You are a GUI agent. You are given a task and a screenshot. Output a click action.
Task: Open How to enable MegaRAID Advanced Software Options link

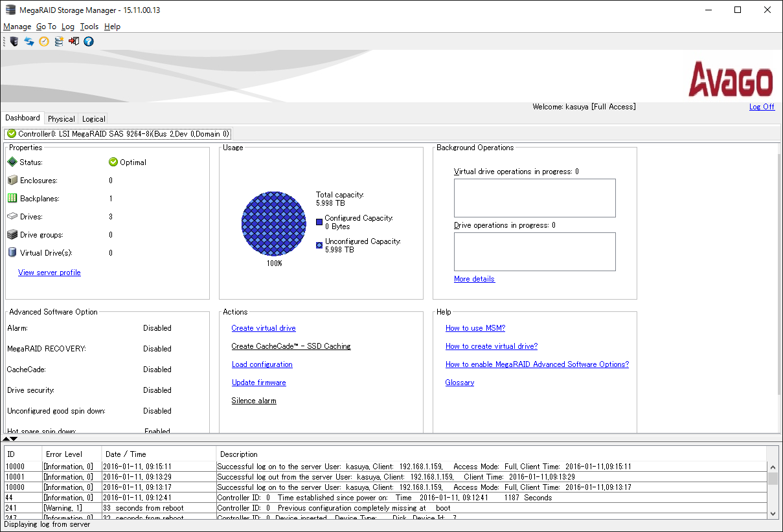(537, 364)
